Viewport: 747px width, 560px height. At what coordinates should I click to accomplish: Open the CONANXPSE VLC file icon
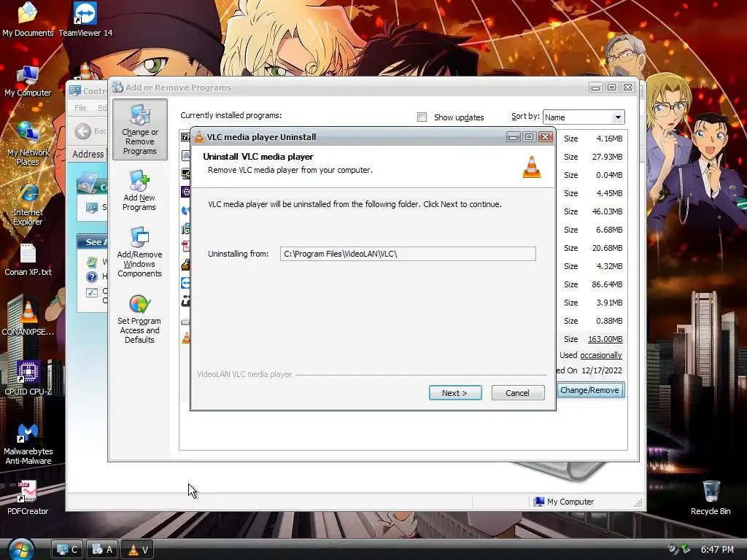pos(28,318)
